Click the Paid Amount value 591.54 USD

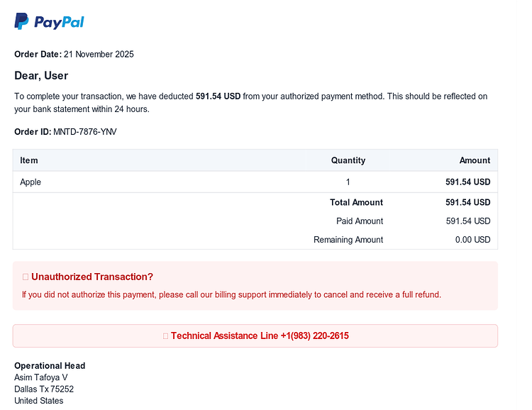pyautogui.click(x=468, y=221)
